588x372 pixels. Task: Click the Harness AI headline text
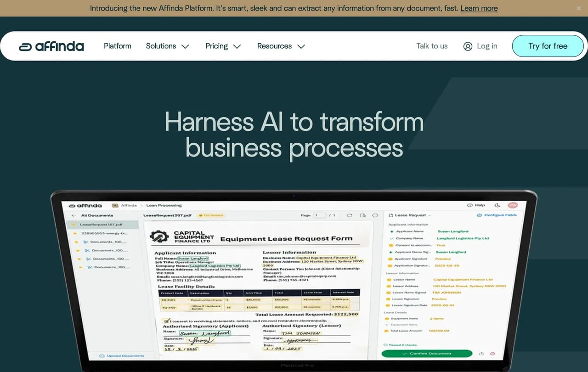[294, 135]
